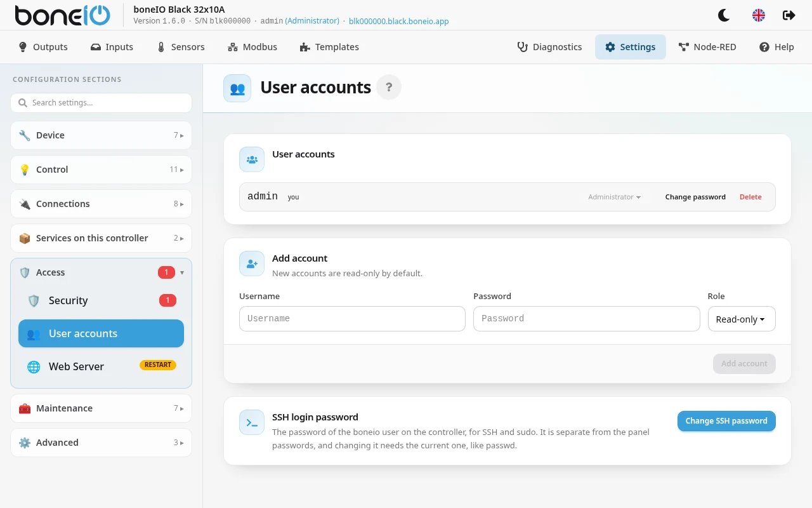Click the light bulb icon next to Control

[x=25, y=170]
